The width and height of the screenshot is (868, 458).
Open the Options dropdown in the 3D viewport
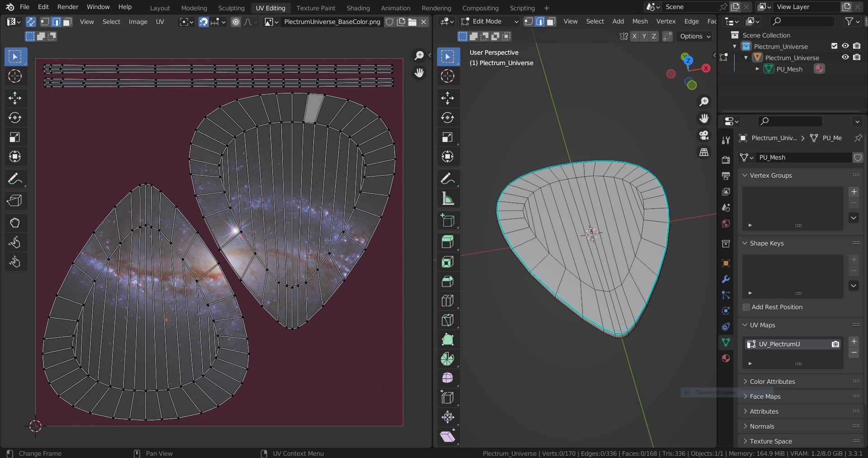click(695, 36)
